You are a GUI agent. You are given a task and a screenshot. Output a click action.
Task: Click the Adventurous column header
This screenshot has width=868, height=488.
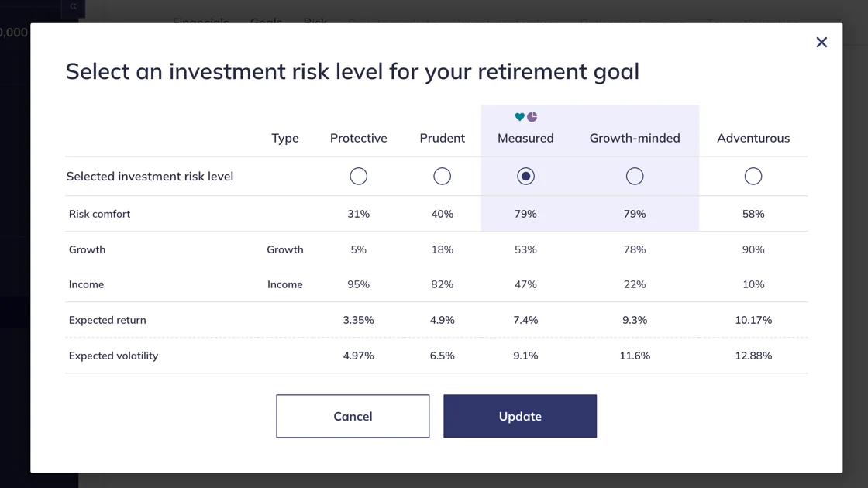(x=753, y=138)
